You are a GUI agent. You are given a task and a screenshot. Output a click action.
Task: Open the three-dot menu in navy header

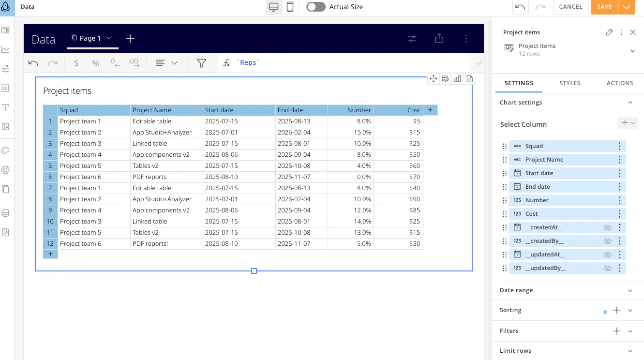tap(466, 39)
